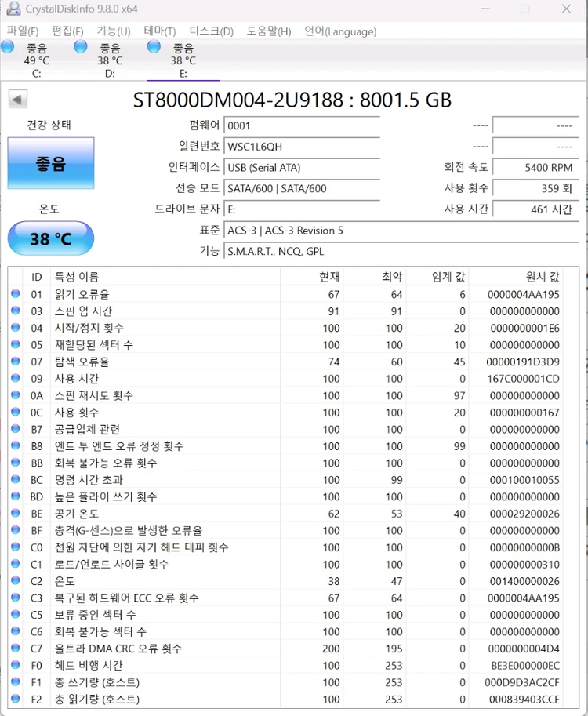Click status dot of attribute BB row

click(x=16, y=463)
